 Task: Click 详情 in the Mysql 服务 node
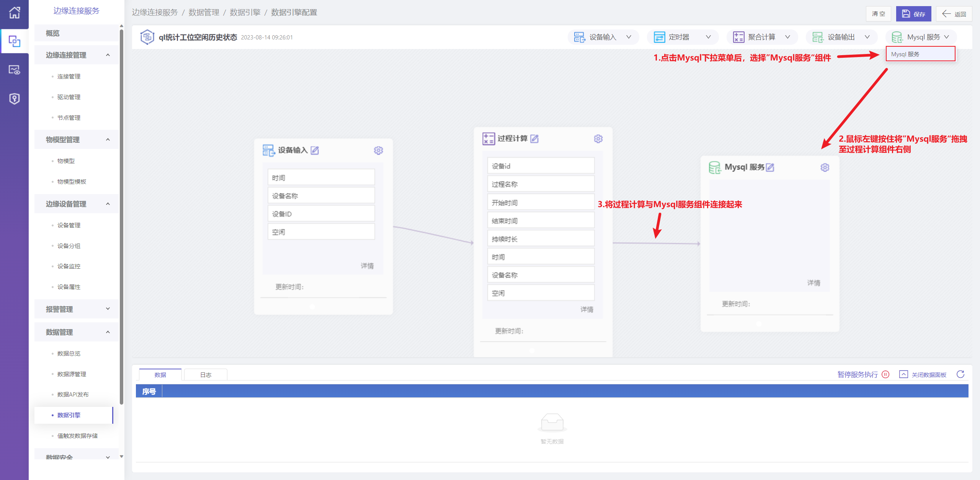(814, 283)
